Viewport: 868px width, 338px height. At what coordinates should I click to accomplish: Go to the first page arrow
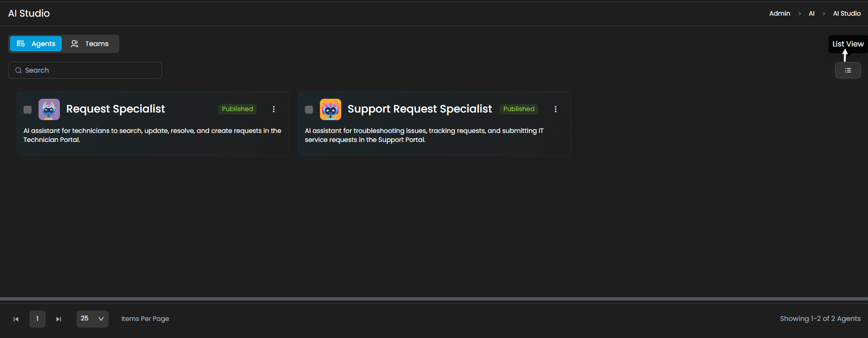coord(16,319)
